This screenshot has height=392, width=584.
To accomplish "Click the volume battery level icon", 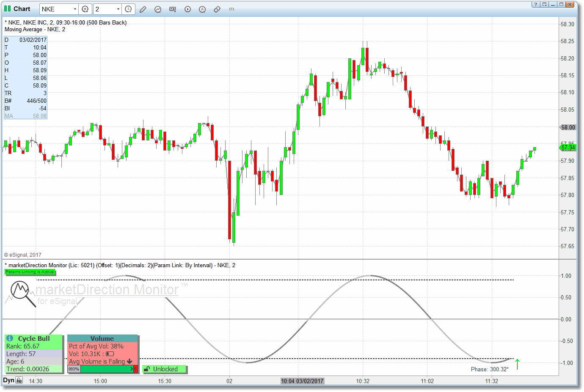I will [110, 354].
